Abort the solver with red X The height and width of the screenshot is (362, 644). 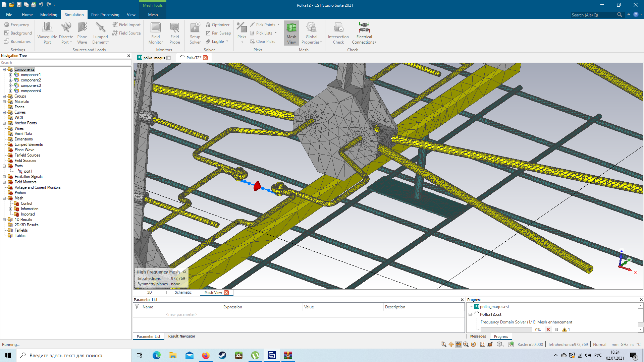pos(548,329)
